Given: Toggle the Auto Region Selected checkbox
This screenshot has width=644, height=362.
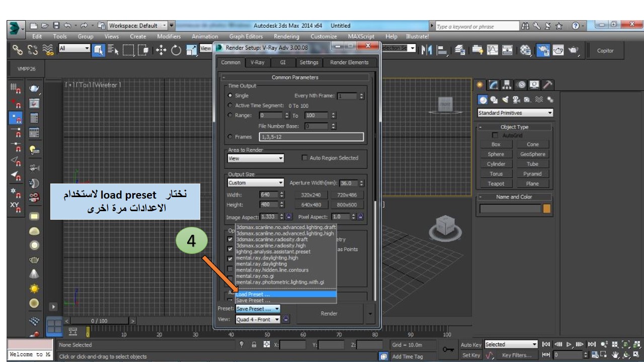Looking at the screenshot, I should click(x=304, y=158).
